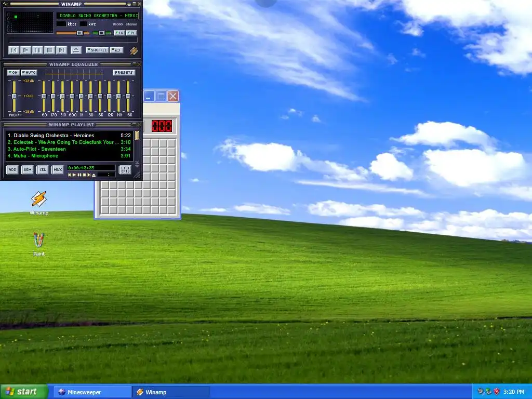Switch equalizer ON button
The width and height of the screenshot is (532, 399).
coord(13,72)
